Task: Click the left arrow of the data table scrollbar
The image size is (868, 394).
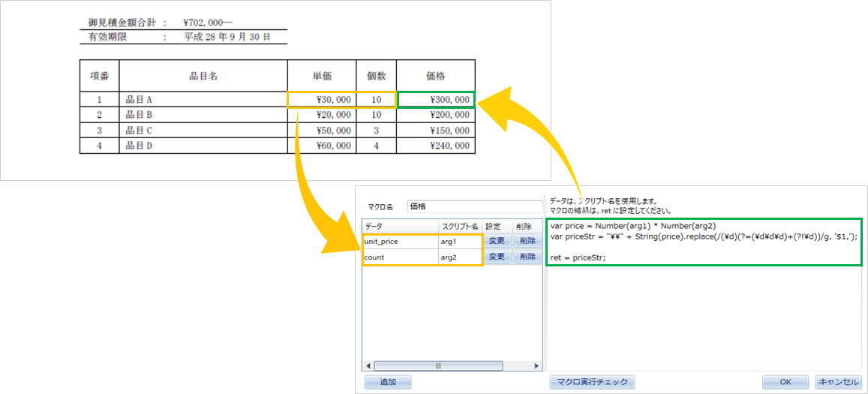Action: (368, 366)
